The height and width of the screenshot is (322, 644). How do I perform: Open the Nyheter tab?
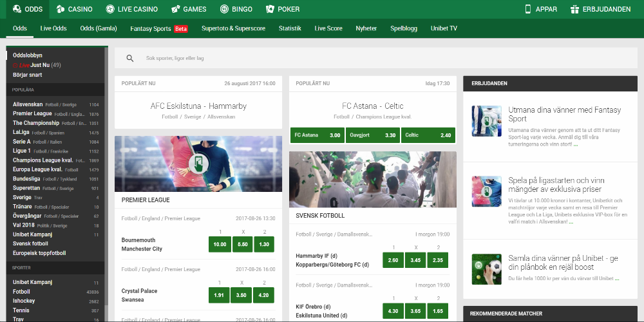point(366,28)
